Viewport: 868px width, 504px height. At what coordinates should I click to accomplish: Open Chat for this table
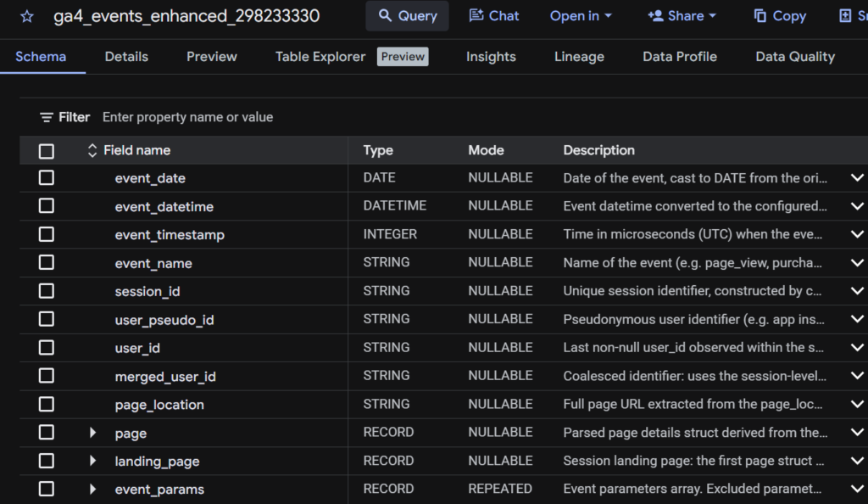[x=494, y=16]
